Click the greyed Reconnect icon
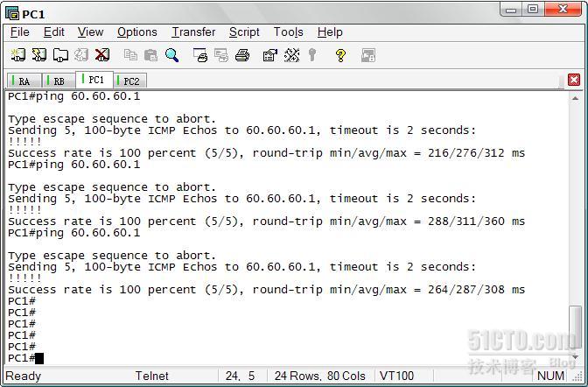Viewport: 588px width, 387px height. 81,55
